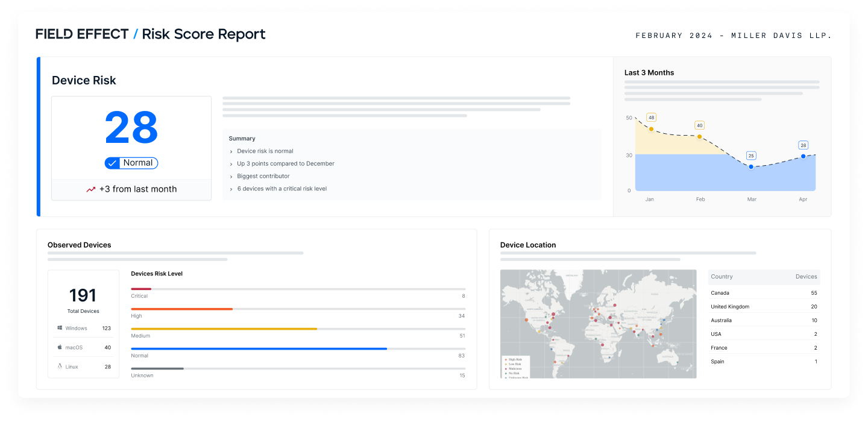Click the Linux penguin icon
Image resolution: width=868 pixels, height=422 pixels.
click(60, 367)
